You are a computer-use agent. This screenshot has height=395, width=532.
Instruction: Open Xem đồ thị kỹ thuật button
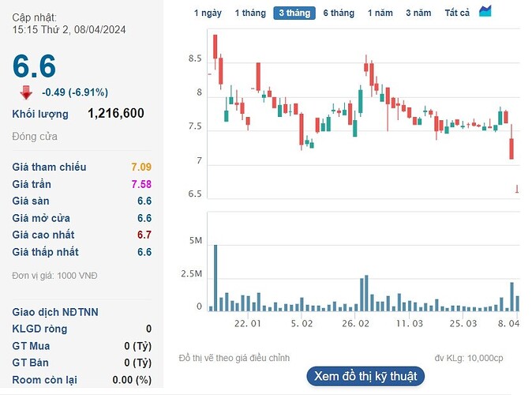tap(365, 376)
